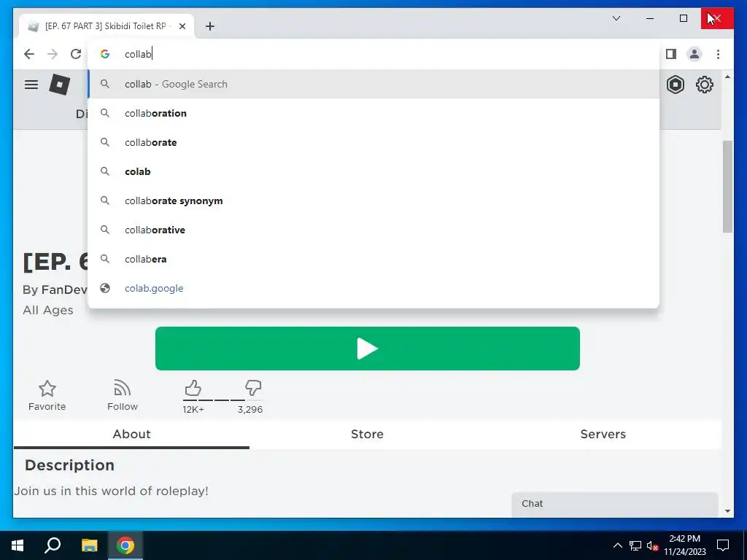Open Roblox settings gear icon
747x560 pixels.
coord(704,85)
